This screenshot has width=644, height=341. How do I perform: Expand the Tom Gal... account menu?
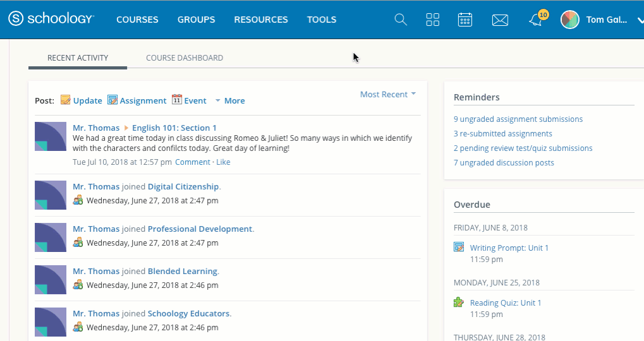pos(640,20)
